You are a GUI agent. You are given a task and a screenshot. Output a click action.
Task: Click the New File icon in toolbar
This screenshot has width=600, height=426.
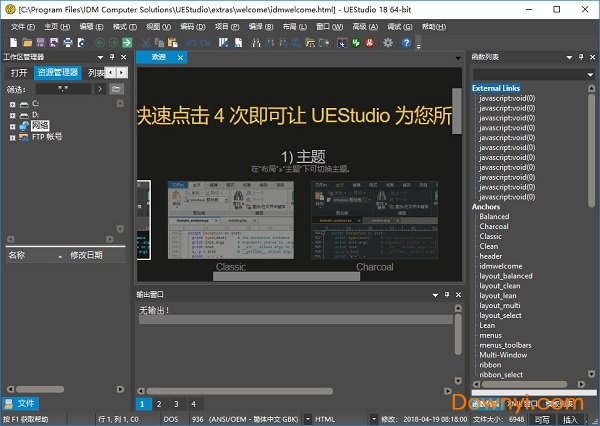tap(13, 42)
